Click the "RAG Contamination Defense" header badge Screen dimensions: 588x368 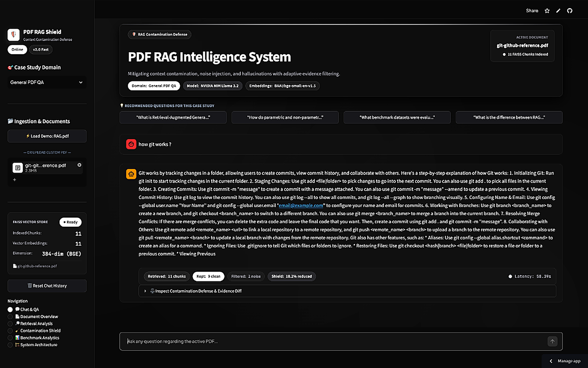[x=160, y=34]
